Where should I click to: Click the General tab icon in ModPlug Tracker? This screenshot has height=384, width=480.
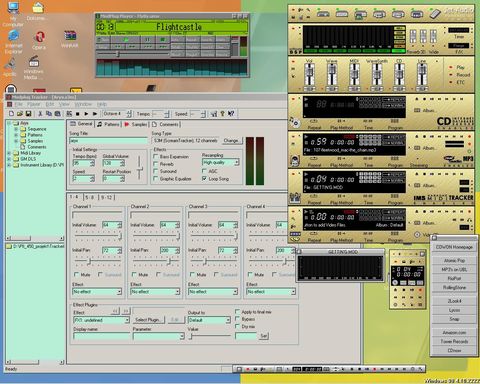73,124
